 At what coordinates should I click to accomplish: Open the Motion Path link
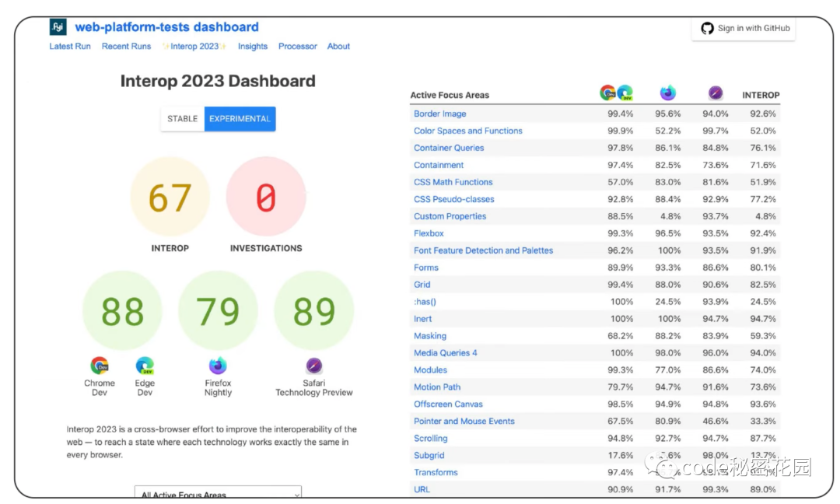[436, 387]
